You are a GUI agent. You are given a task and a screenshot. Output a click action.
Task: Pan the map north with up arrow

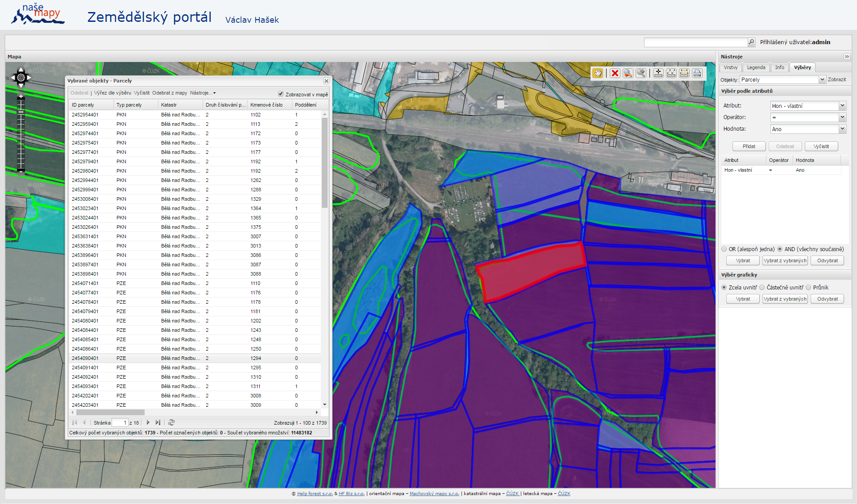[x=21, y=70]
